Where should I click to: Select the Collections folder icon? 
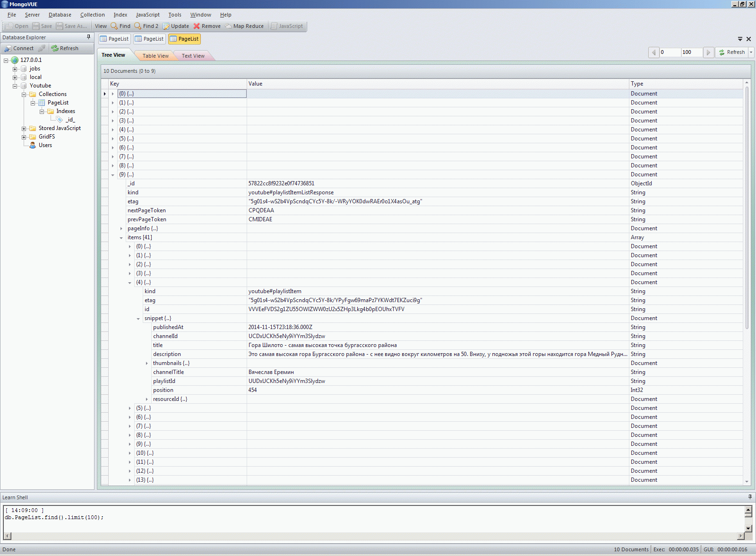point(33,94)
